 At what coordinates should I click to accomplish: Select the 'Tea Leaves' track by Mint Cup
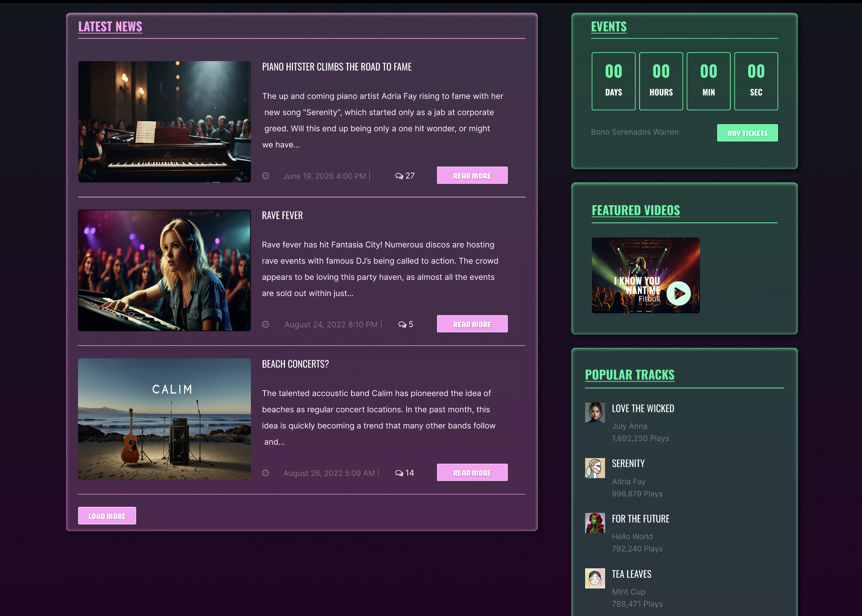click(x=631, y=574)
